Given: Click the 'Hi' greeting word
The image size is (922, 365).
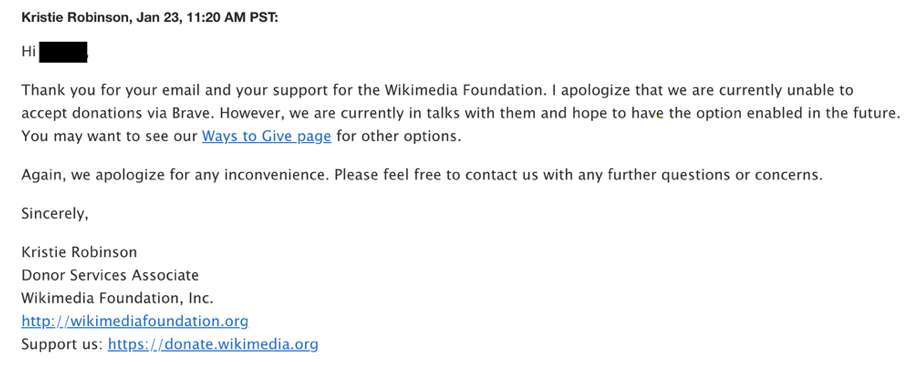Looking at the screenshot, I should tap(29, 52).
